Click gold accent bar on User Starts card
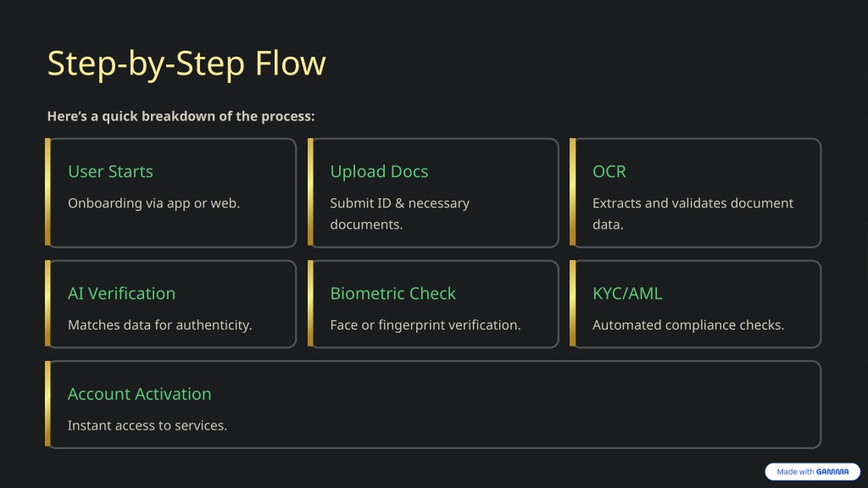 pos(47,192)
